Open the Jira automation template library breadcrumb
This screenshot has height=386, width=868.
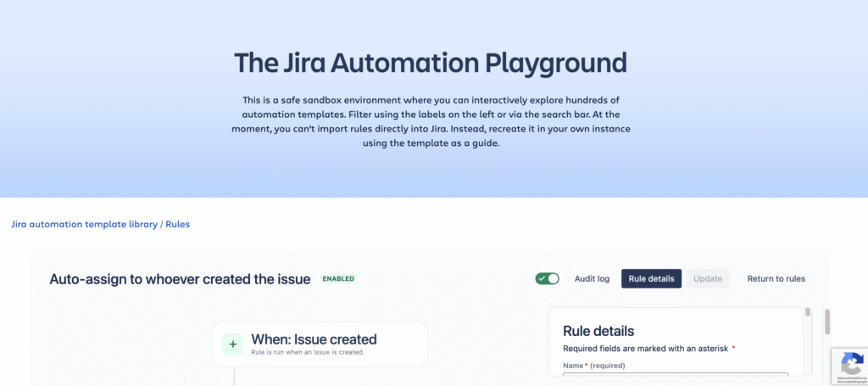coord(84,225)
